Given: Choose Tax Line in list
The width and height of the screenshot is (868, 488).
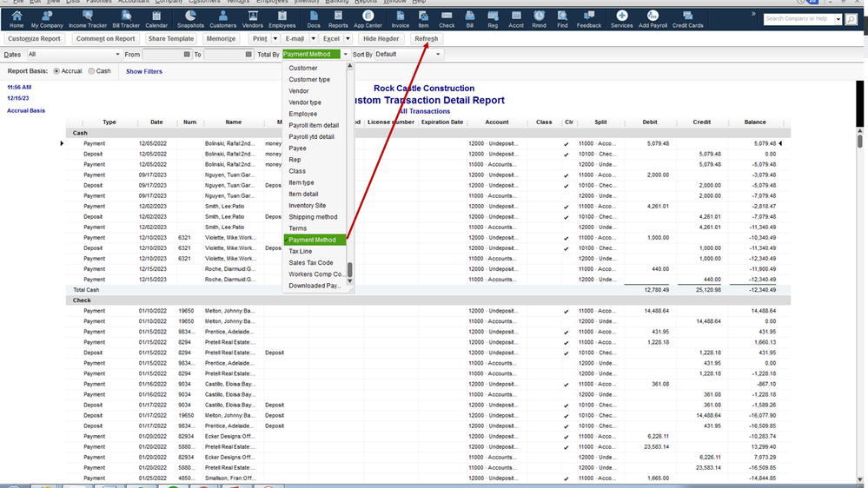Looking at the screenshot, I should tap(300, 251).
